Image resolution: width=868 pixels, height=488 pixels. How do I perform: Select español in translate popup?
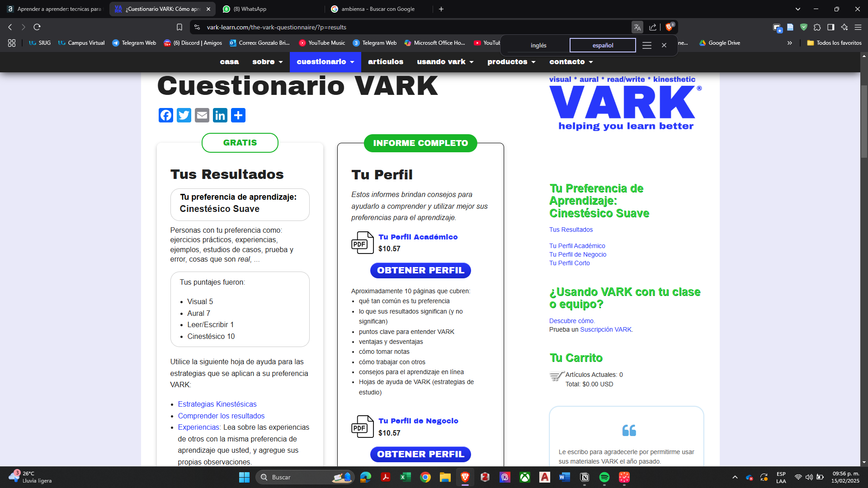pyautogui.click(x=603, y=45)
